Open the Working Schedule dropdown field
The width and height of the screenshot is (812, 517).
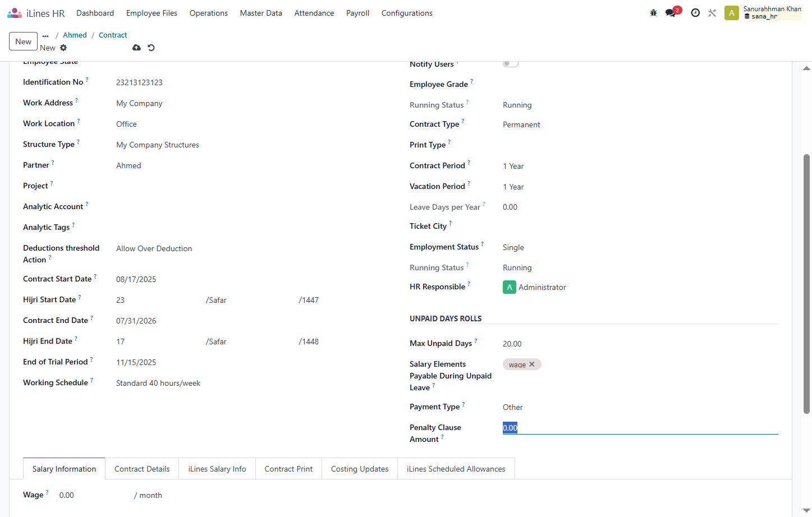coord(254,383)
